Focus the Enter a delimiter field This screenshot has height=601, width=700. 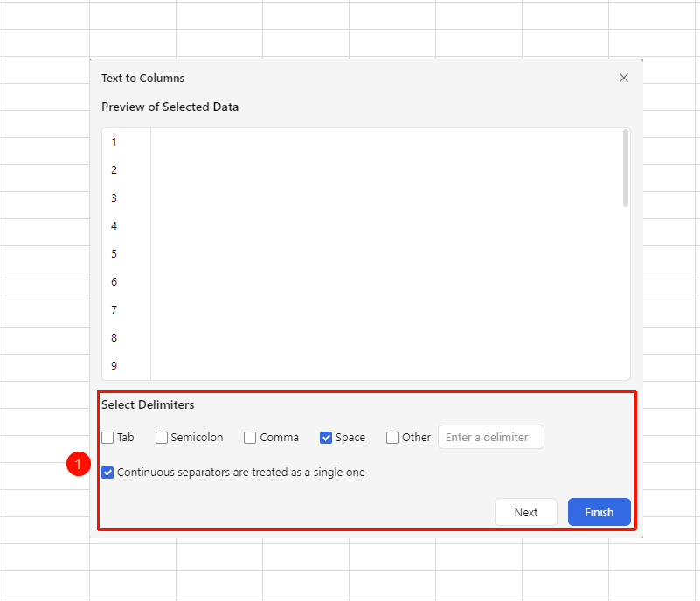click(491, 437)
